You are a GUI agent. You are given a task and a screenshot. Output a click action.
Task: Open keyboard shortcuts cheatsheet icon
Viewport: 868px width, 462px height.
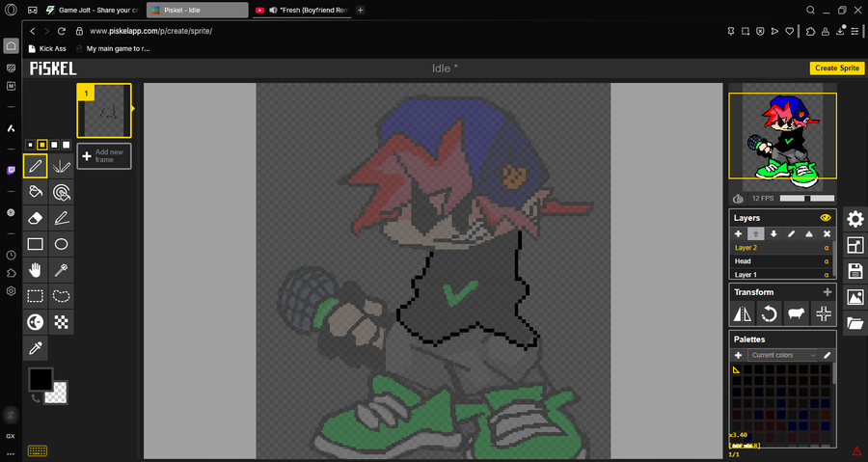pos(37,451)
